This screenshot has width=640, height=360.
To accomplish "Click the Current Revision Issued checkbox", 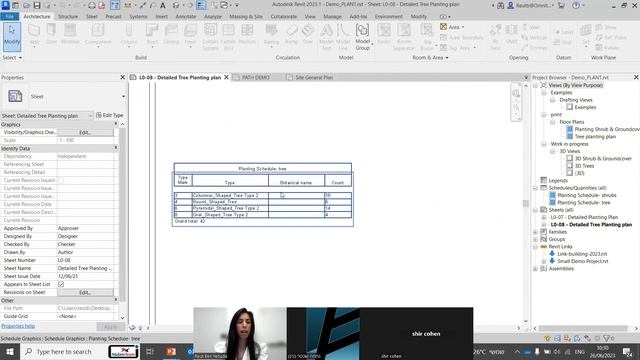I will tap(61, 180).
